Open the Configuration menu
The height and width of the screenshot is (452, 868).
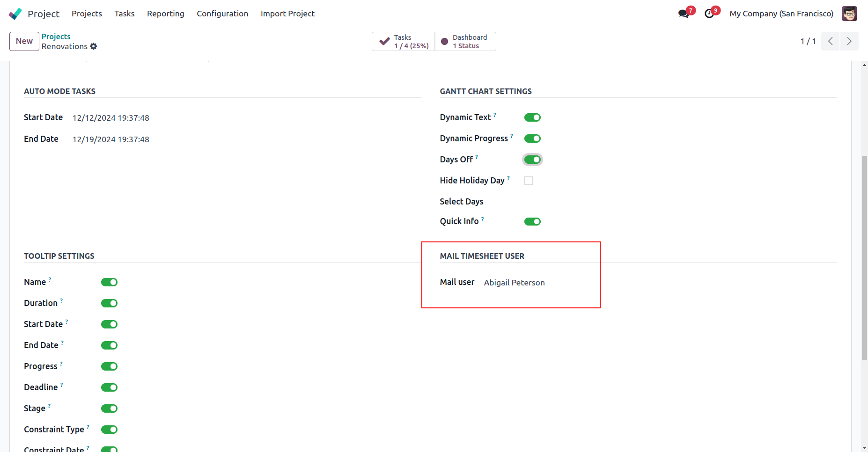click(x=222, y=14)
